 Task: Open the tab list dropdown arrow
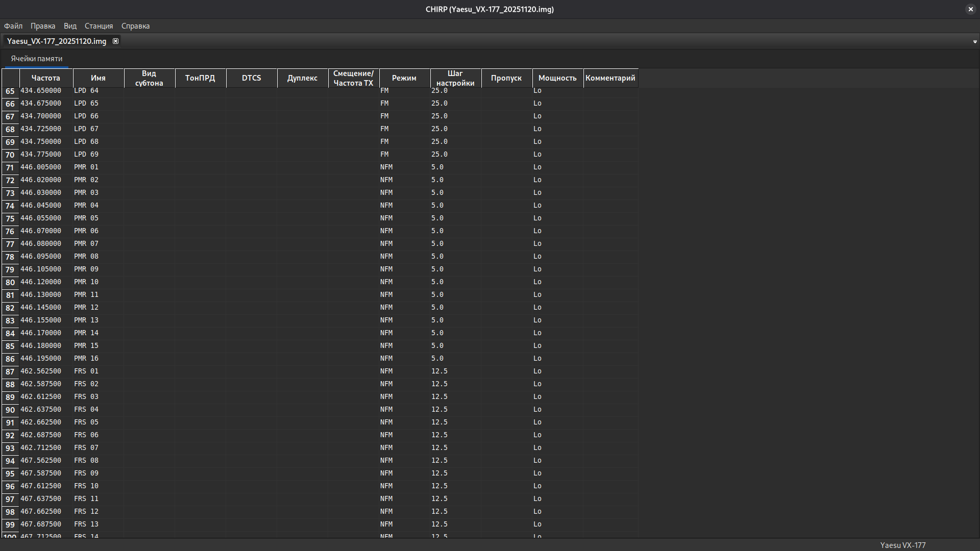point(974,42)
